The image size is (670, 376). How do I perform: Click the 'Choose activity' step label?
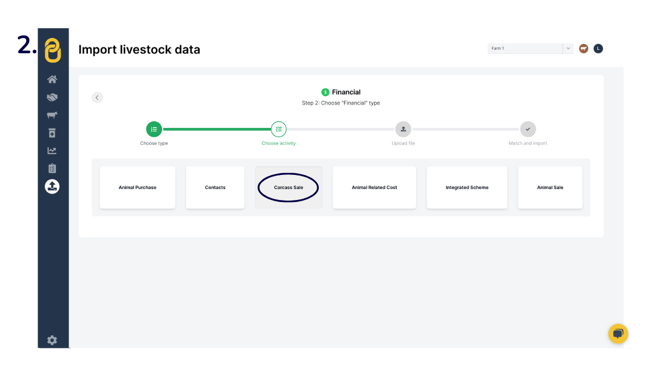279,143
